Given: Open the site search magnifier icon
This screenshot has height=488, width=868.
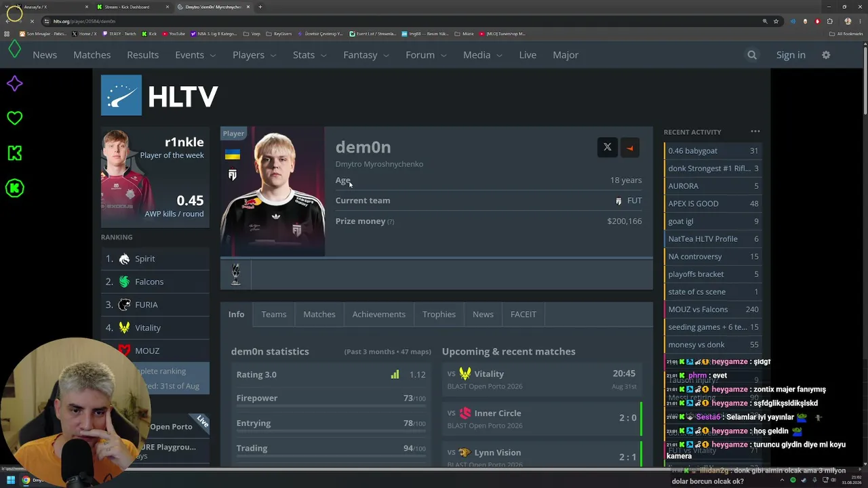Looking at the screenshot, I should coord(752,55).
